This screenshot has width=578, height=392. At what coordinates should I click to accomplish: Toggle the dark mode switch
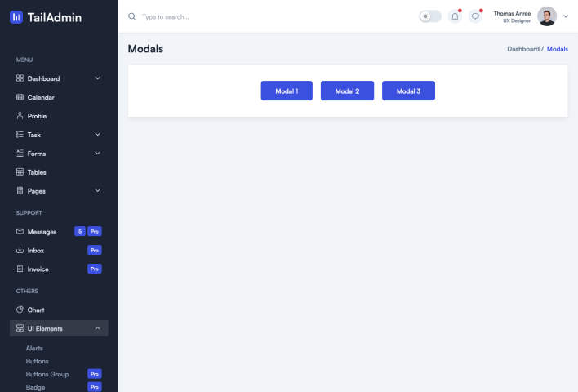(x=429, y=16)
